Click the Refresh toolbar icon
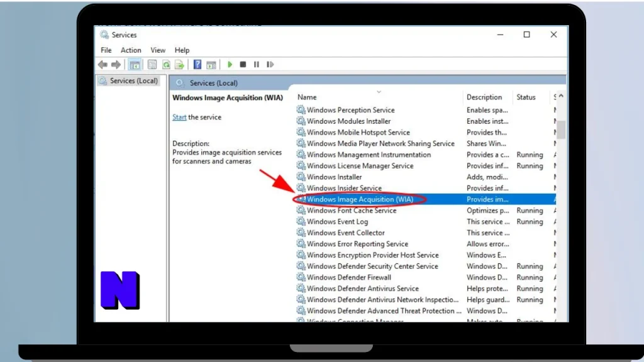This screenshot has height=362, width=644. [x=166, y=65]
